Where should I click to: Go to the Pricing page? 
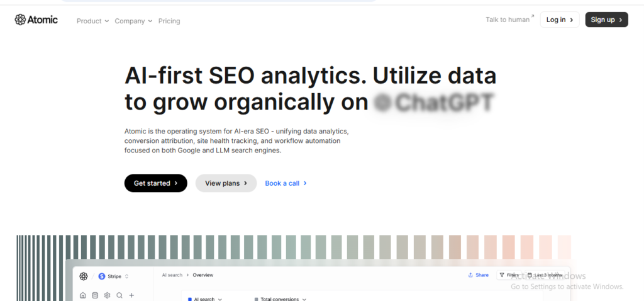[169, 21]
